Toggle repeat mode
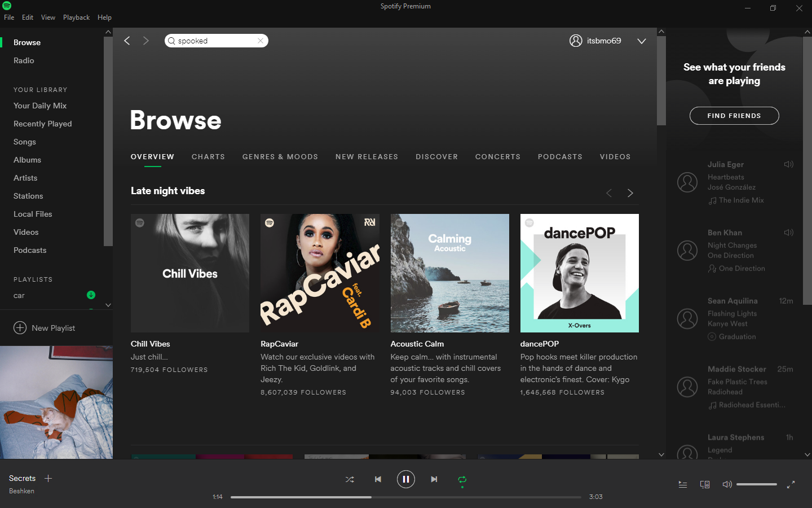 462,480
